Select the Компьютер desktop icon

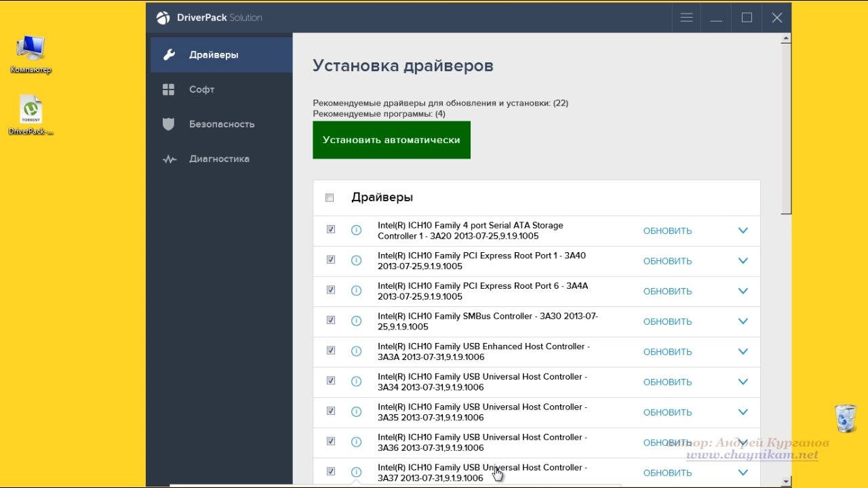[31, 54]
